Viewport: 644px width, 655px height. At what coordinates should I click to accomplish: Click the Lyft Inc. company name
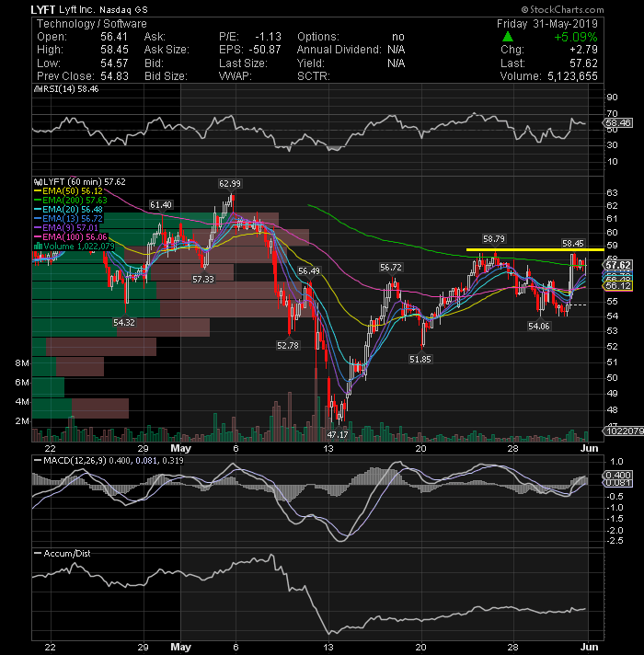click(76, 9)
